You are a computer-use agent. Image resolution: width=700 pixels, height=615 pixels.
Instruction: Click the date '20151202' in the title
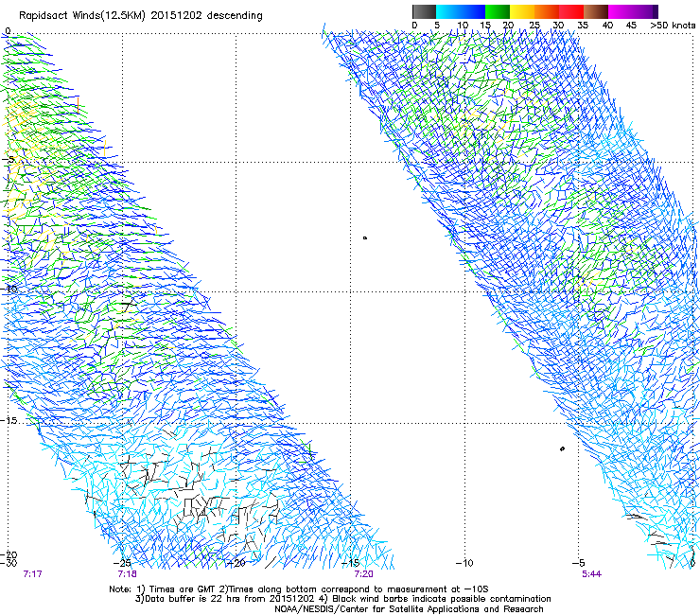click(176, 15)
